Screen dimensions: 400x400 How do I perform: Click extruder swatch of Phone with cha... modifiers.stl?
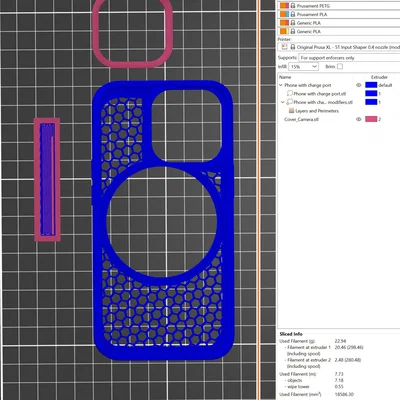[371, 102]
